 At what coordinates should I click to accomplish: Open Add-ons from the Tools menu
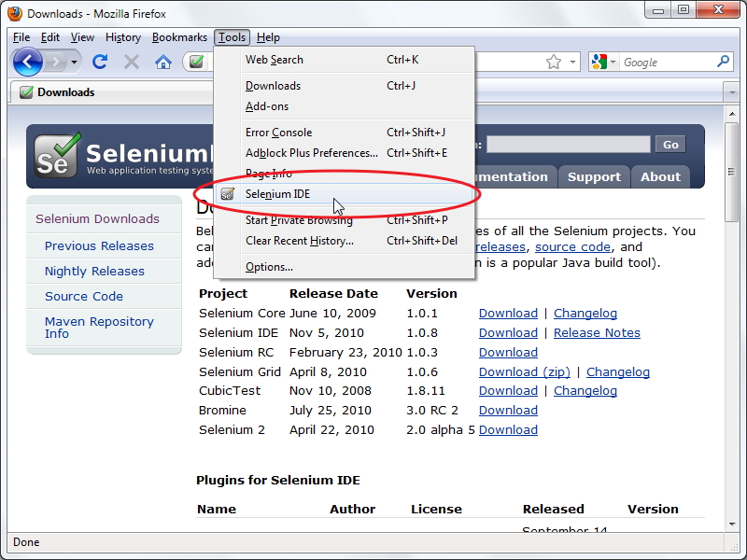coord(344,106)
